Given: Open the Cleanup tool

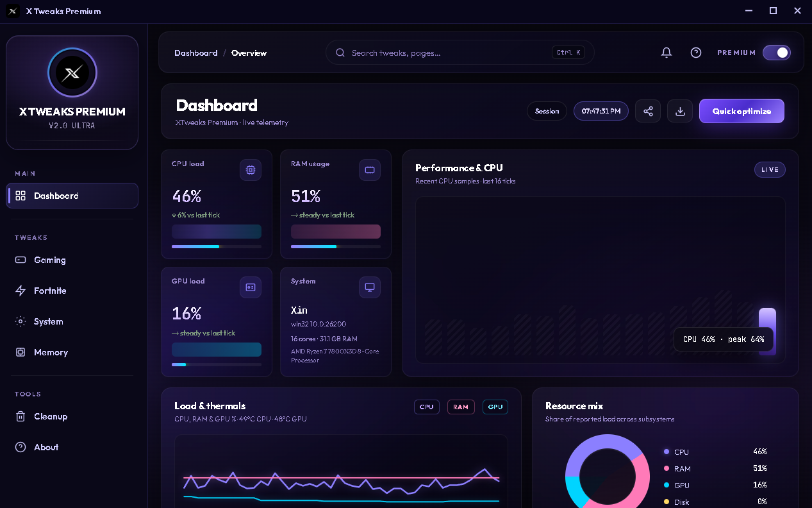Looking at the screenshot, I should pyautogui.click(x=72, y=416).
